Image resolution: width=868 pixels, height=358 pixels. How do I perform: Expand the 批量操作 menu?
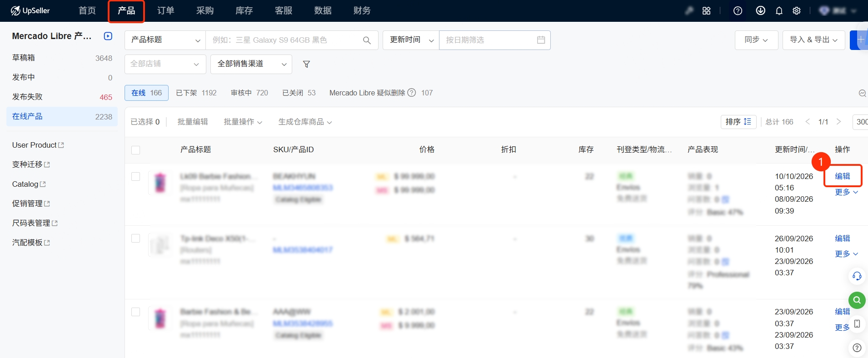pyautogui.click(x=243, y=122)
